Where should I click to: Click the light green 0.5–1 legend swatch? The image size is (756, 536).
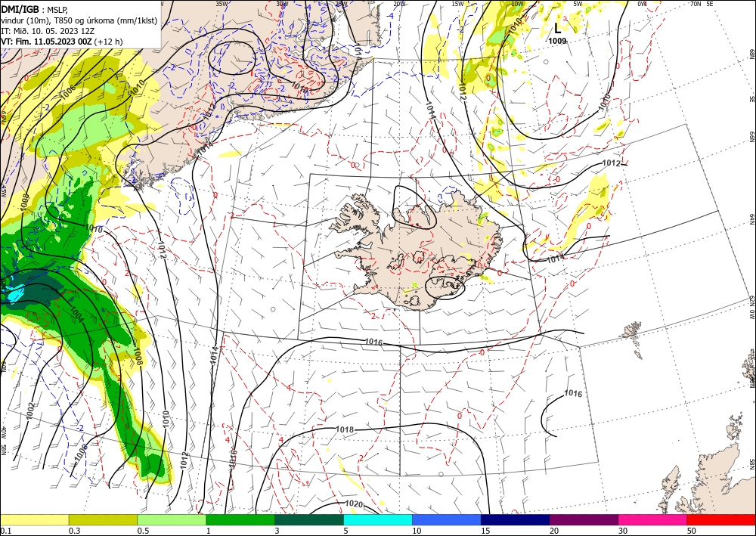(x=172, y=519)
